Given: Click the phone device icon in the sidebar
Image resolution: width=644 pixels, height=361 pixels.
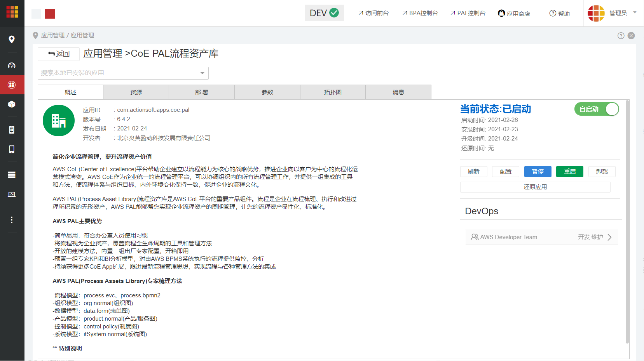Looking at the screenshot, I should click(12, 149).
